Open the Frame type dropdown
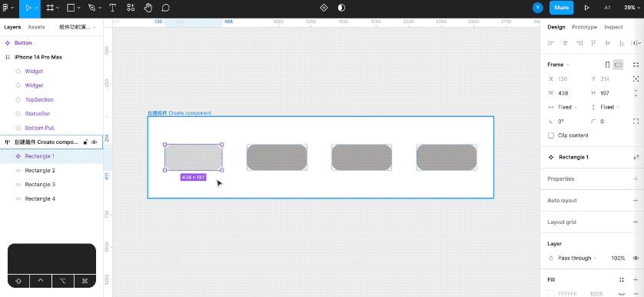The height and width of the screenshot is (297, 644). pos(558,65)
